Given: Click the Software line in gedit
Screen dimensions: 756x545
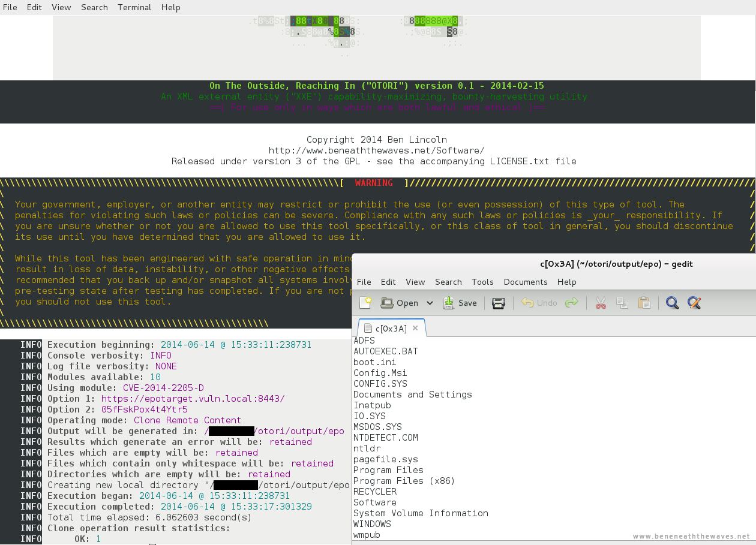Looking at the screenshot, I should pos(375,502).
